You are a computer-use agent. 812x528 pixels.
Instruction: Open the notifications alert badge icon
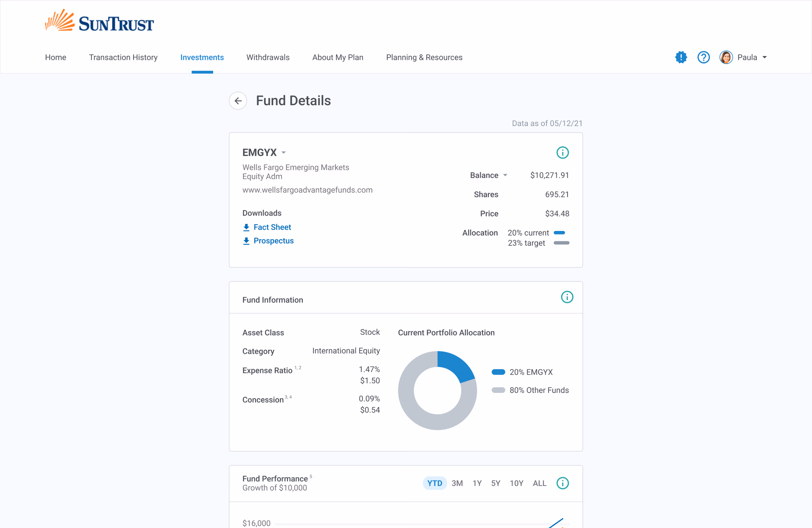(x=681, y=57)
